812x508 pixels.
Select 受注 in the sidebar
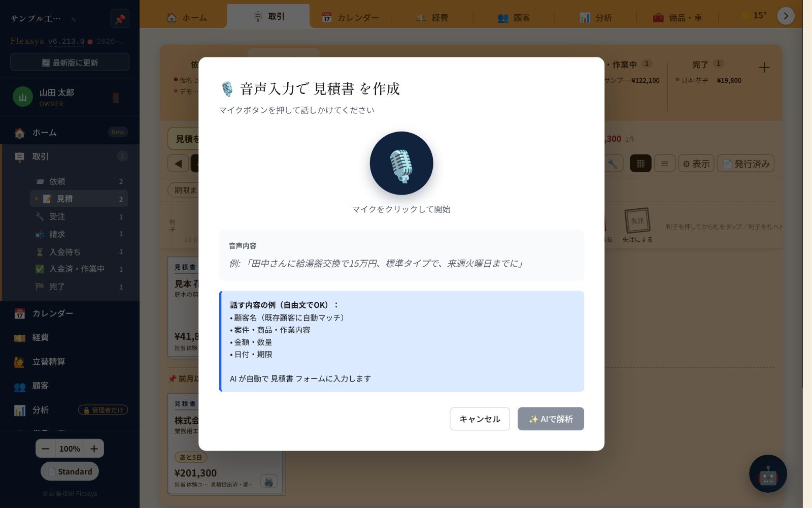click(79, 217)
